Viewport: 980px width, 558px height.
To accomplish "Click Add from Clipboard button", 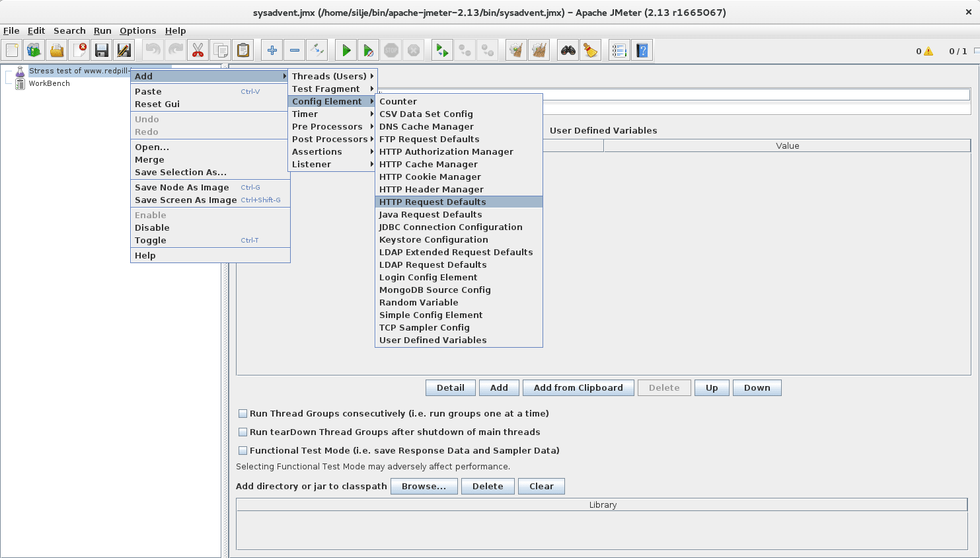I will (578, 387).
